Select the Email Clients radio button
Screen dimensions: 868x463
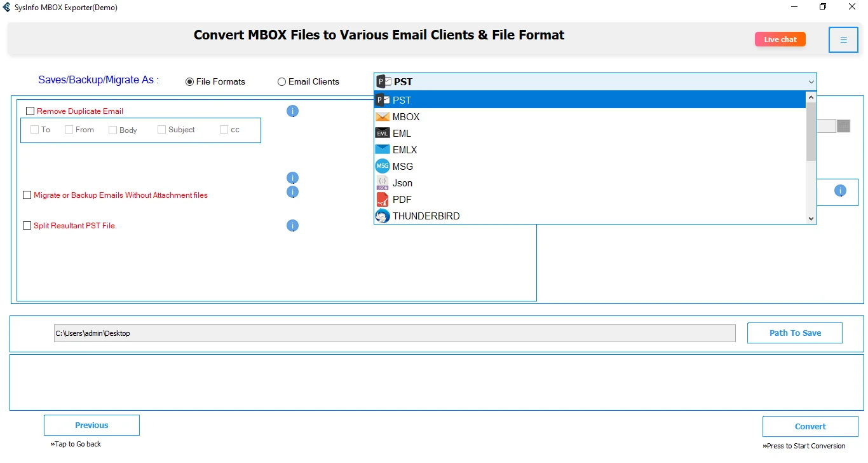point(281,82)
